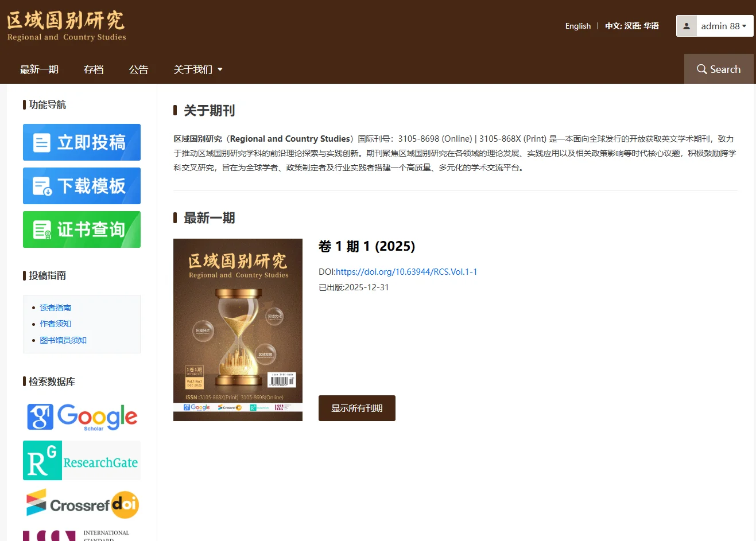
Task: Click the 显示所有刊期 button
Action: point(357,408)
